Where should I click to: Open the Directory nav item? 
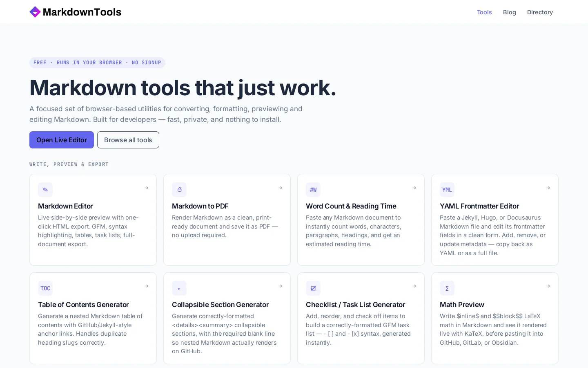540,12
